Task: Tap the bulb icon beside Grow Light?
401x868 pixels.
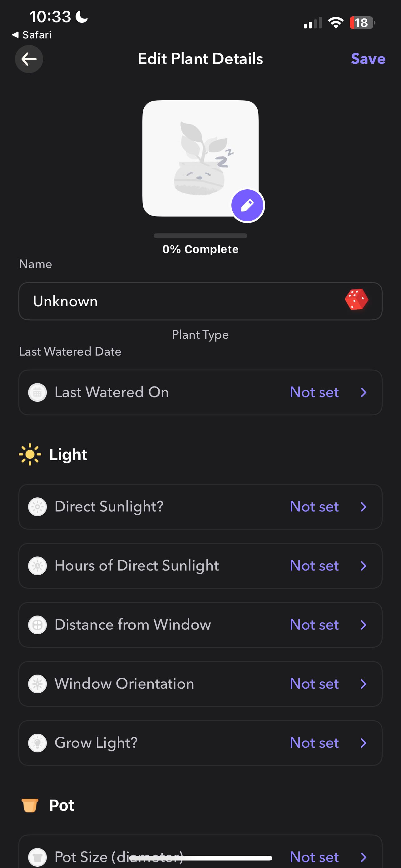Action: click(37, 743)
